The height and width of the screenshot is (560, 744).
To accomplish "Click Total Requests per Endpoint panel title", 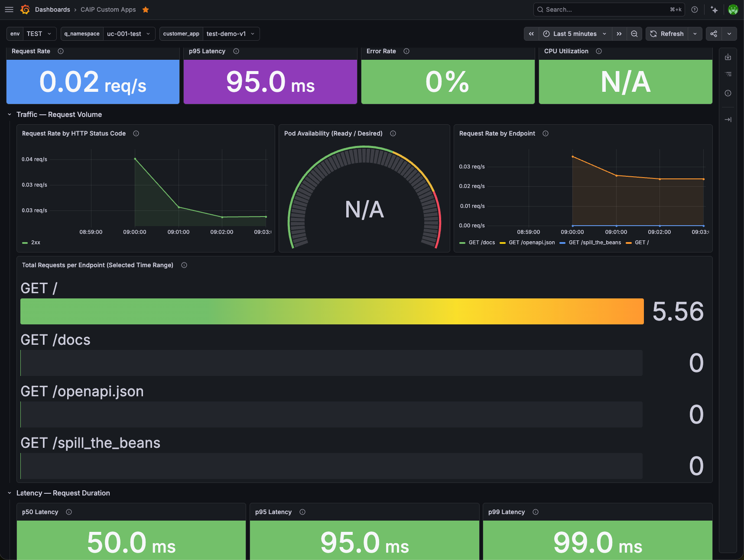I will 97,265.
